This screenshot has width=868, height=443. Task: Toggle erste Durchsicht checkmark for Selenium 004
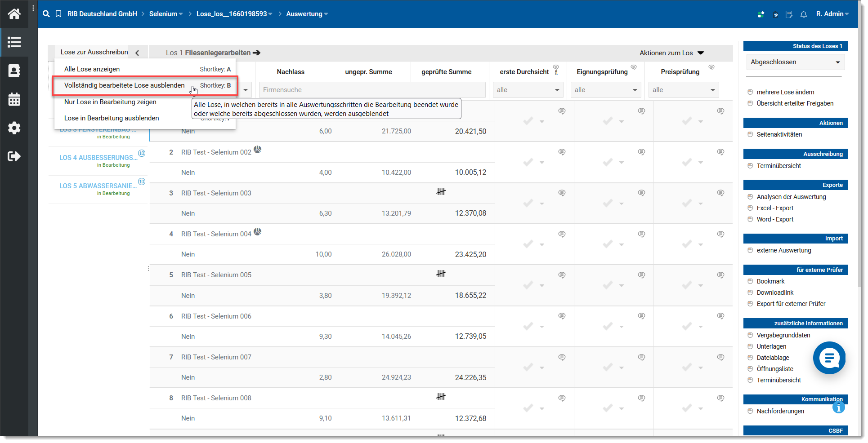click(528, 244)
